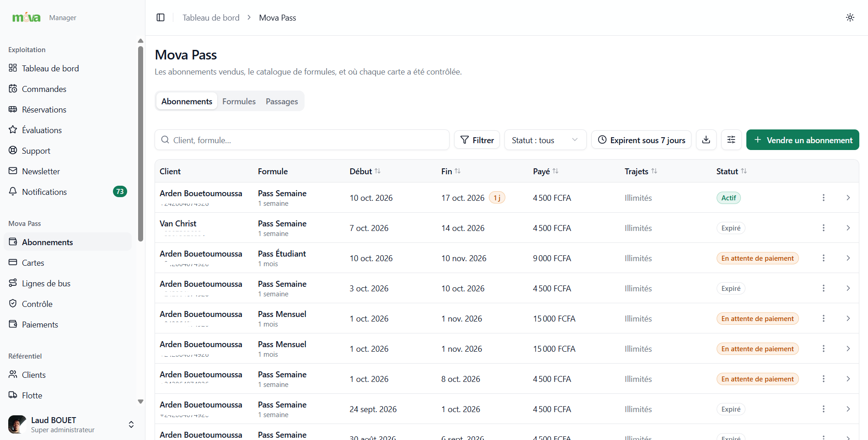Click the download export icon
The width and height of the screenshot is (868, 440).
706,140
